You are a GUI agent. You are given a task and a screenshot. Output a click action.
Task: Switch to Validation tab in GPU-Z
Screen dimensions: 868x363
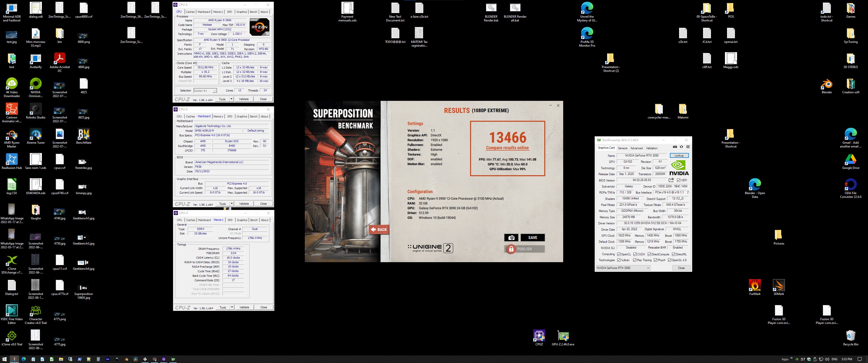pos(651,148)
